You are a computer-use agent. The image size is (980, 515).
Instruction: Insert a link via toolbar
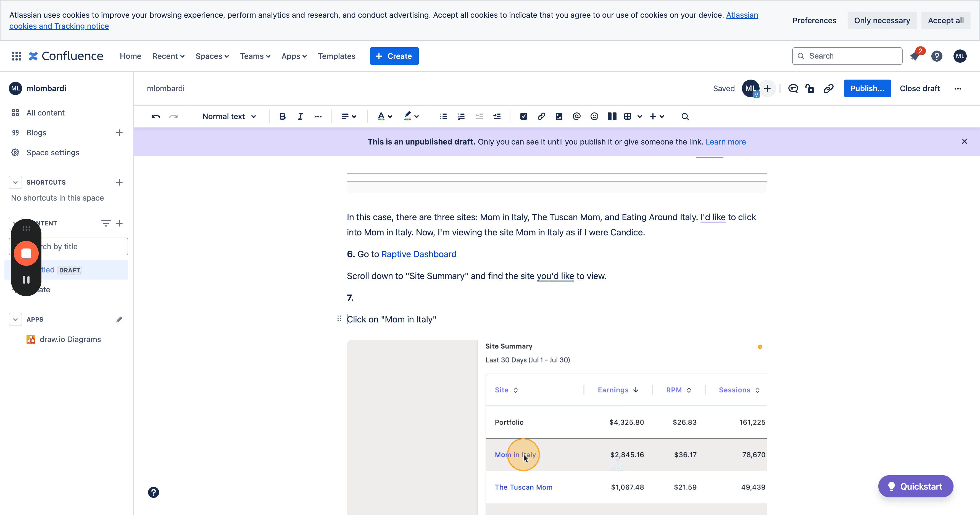541,117
